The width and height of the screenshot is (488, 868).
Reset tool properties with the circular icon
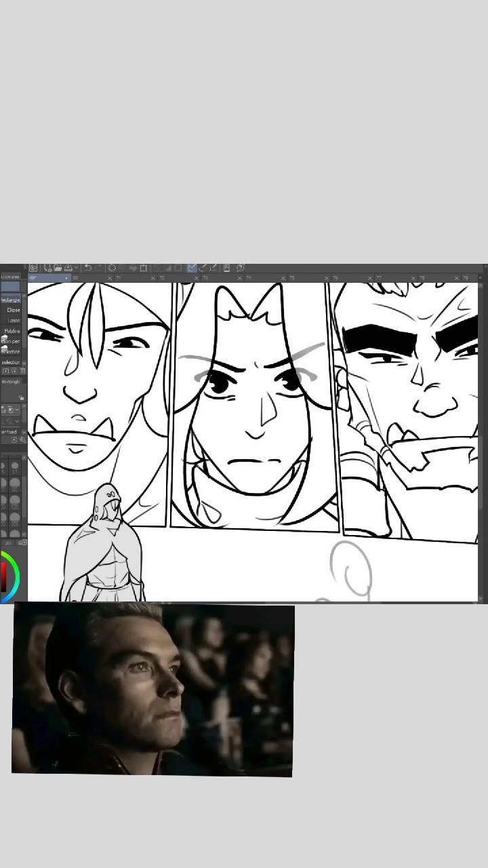point(14,440)
